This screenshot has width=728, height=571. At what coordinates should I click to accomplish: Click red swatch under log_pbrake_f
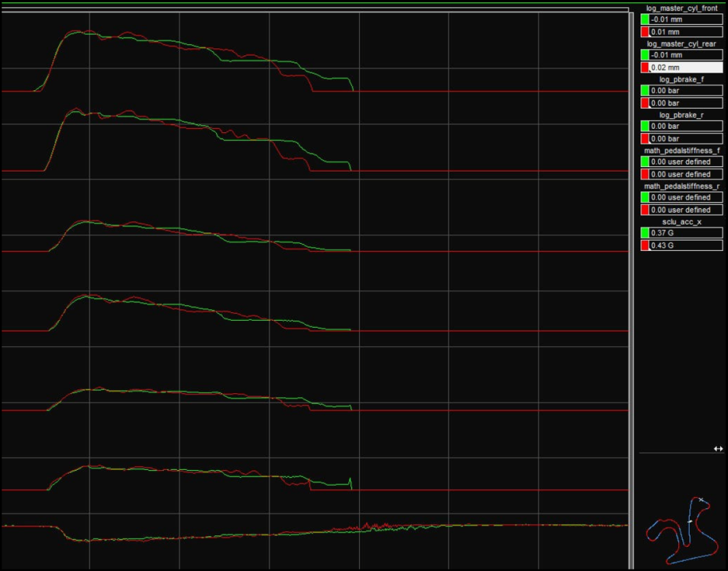[x=644, y=103]
